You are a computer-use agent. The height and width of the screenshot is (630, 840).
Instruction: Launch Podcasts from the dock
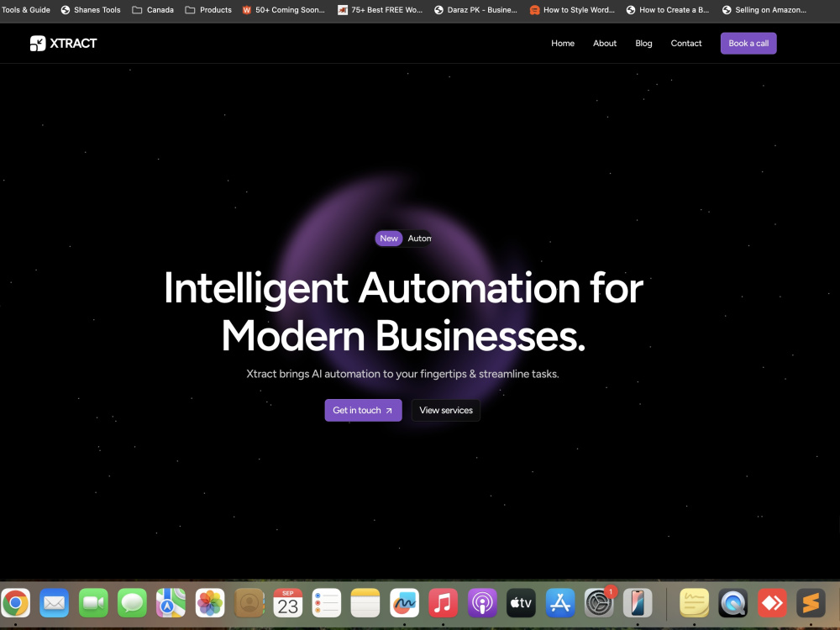tap(482, 602)
